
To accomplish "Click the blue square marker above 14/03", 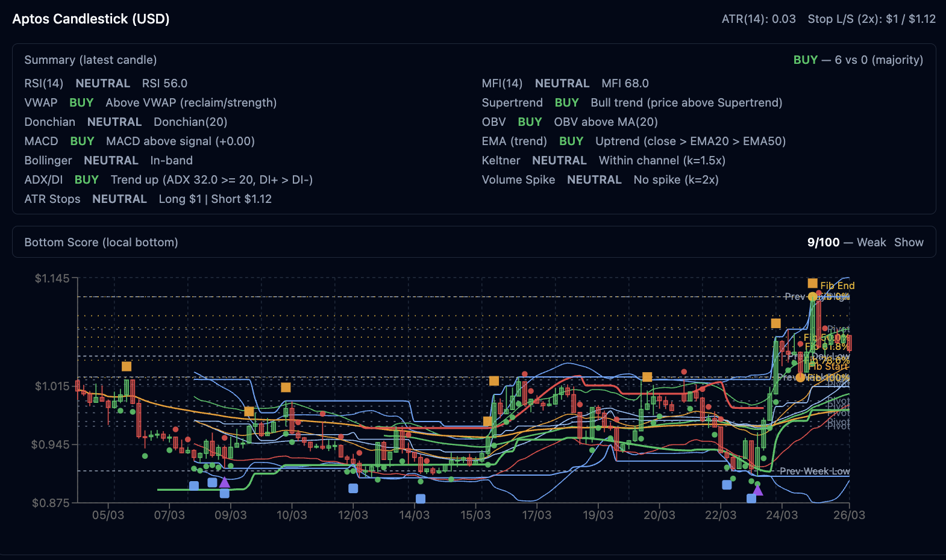I will (421, 499).
